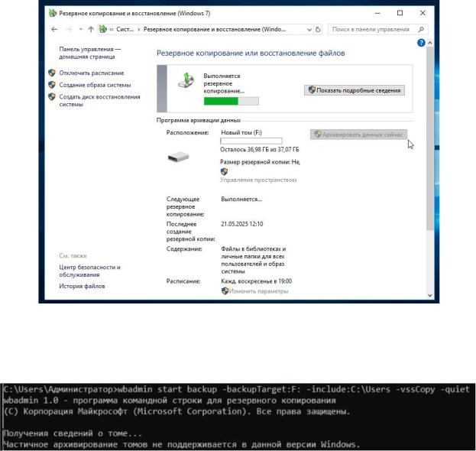This screenshot has height=451, width=476.
Task: Click the scrollbar down arrow
Action: coord(429,295)
